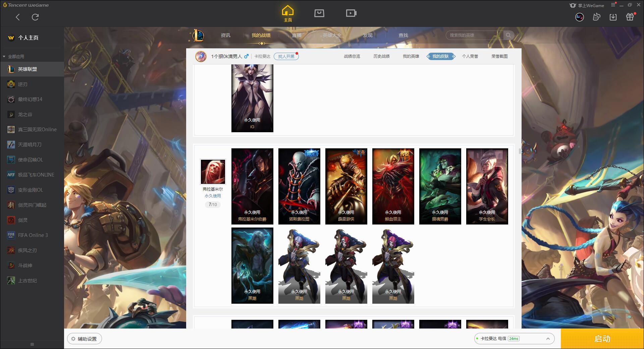The width and height of the screenshot is (644, 349).
Task: Select 天涯明月刀 in the sidebar
Action: (32, 145)
